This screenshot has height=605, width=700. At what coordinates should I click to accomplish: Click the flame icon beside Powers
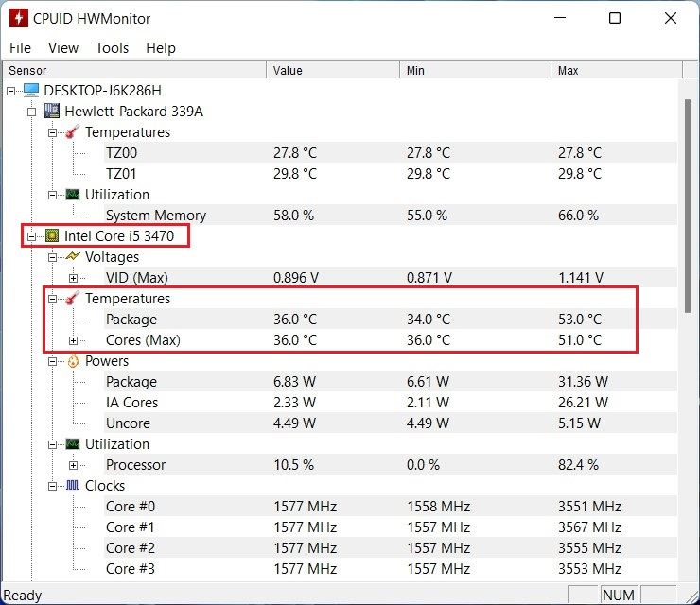point(73,360)
